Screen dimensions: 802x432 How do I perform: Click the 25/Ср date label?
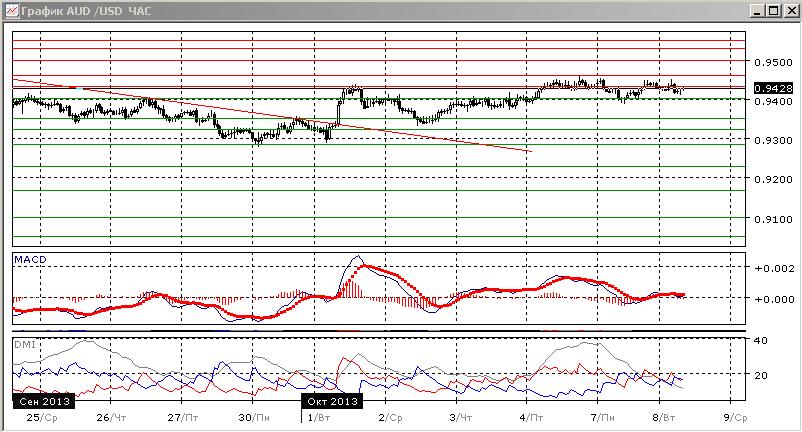[42, 418]
